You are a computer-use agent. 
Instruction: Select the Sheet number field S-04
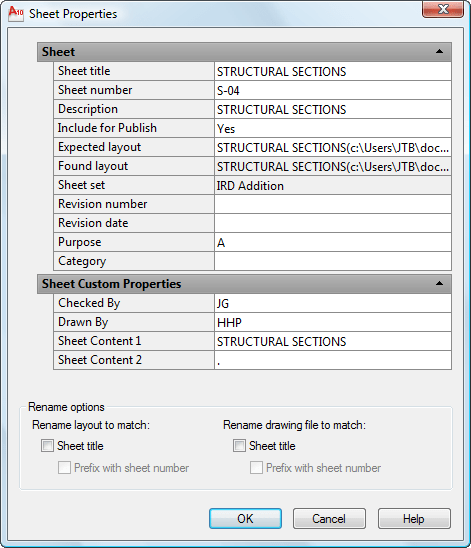pos(333,91)
